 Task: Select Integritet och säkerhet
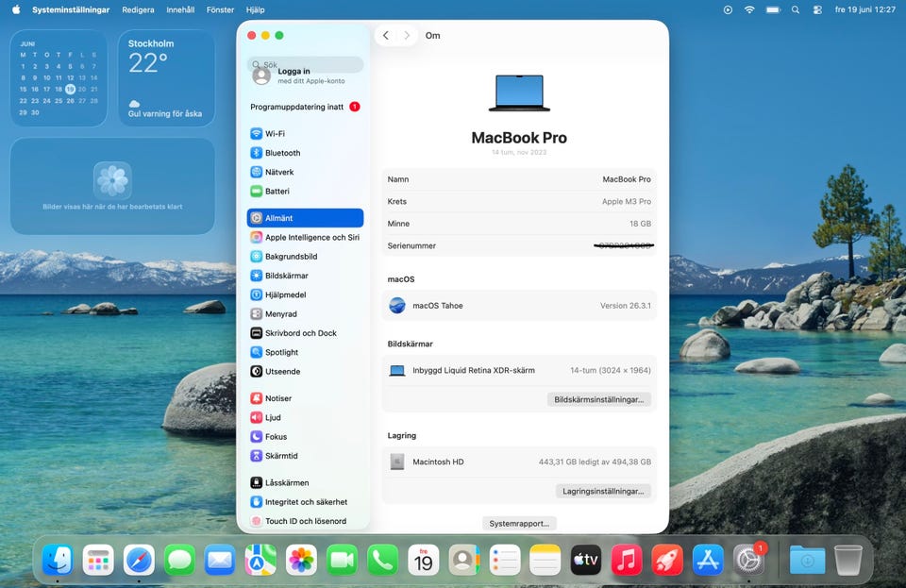(x=305, y=501)
